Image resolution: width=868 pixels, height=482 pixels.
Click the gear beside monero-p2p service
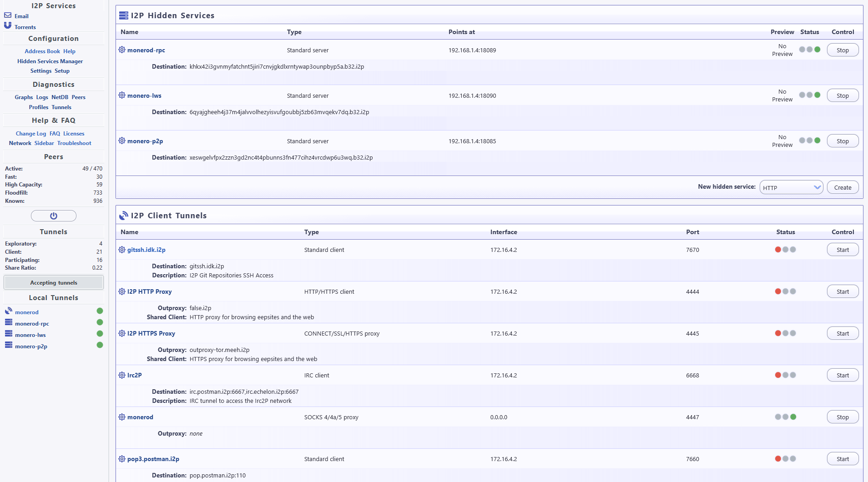click(121, 141)
